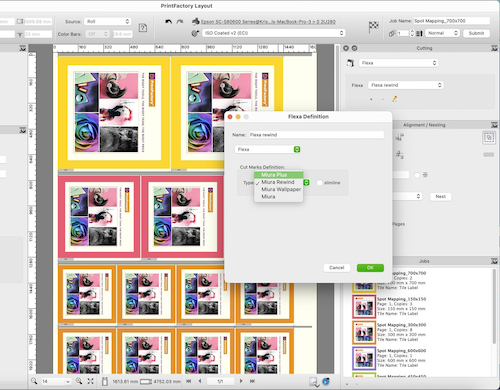Go to first page using skip-back arrow

coord(189,381)
